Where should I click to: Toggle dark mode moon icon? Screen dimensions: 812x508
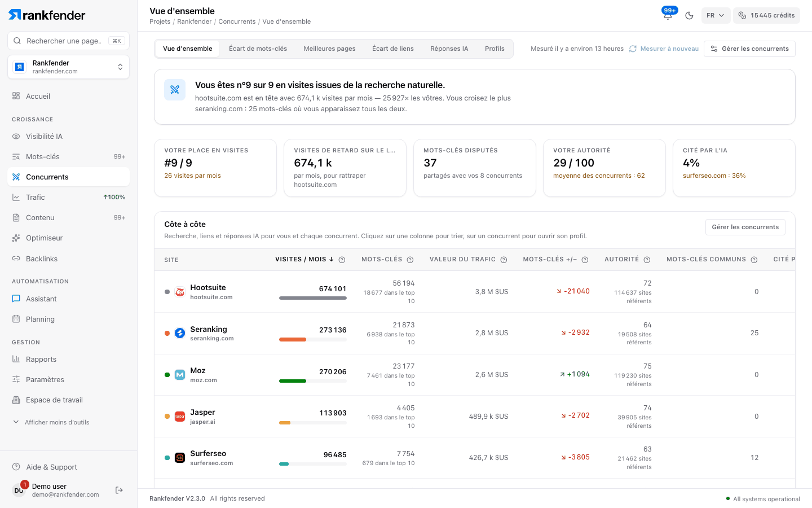(x=689, y=15)
